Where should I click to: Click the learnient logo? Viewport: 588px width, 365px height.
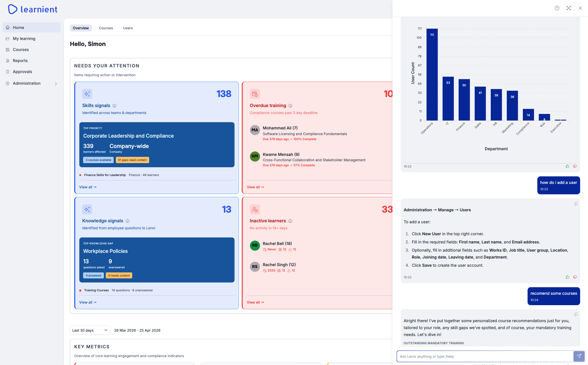32,9
